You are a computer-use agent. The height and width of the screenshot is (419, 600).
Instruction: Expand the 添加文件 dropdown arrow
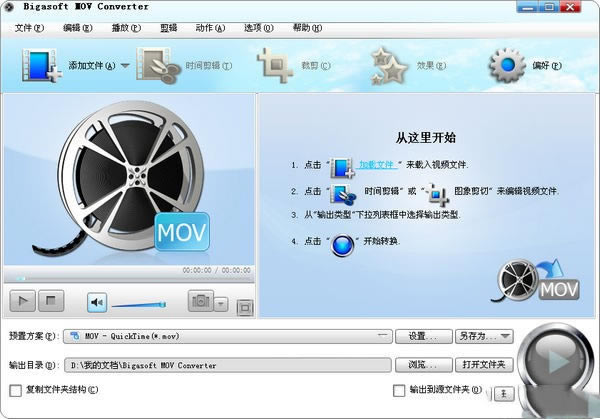coord(125,67)
